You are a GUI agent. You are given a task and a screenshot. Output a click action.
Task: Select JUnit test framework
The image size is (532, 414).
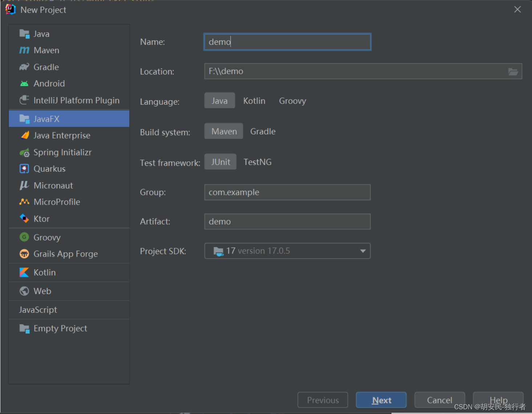pos(220,162)
